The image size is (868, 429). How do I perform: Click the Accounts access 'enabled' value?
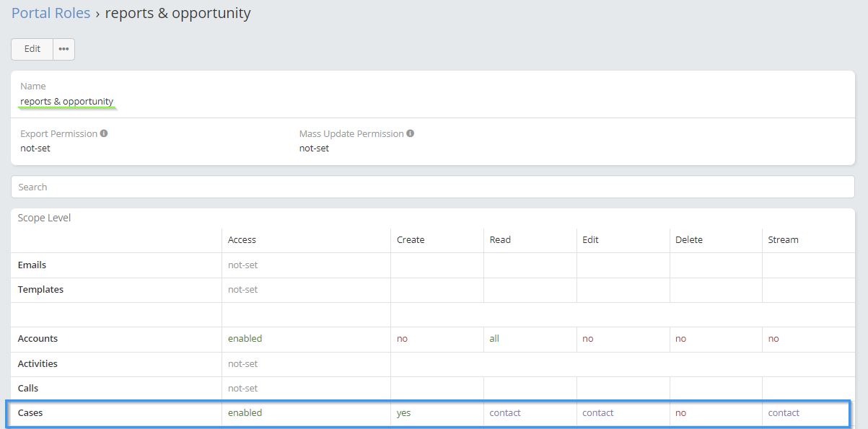[245, 339]
